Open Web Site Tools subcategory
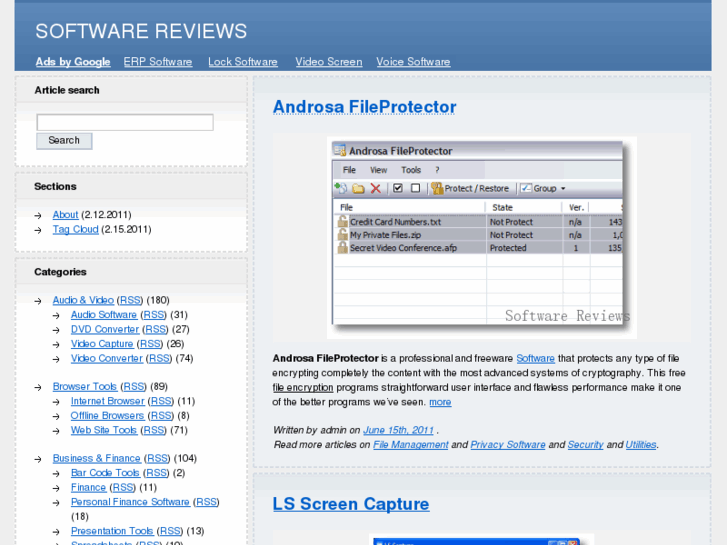Viewport: 727px width, 545px height. click(x=104, y=430)
